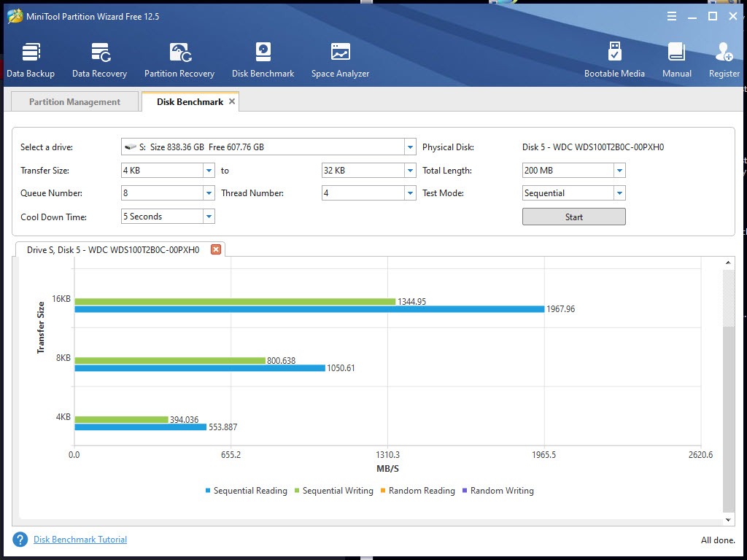
Task: Create Bootable Media
Action: coord(614,60)
